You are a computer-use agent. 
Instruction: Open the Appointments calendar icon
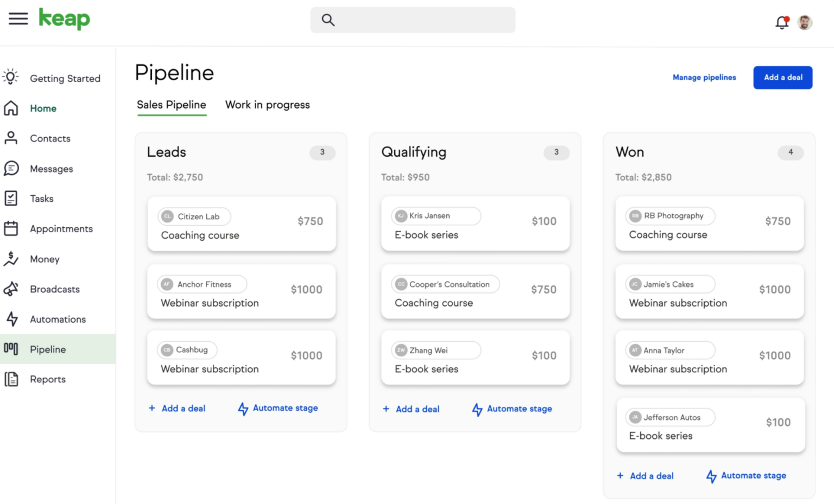[11, 228]
